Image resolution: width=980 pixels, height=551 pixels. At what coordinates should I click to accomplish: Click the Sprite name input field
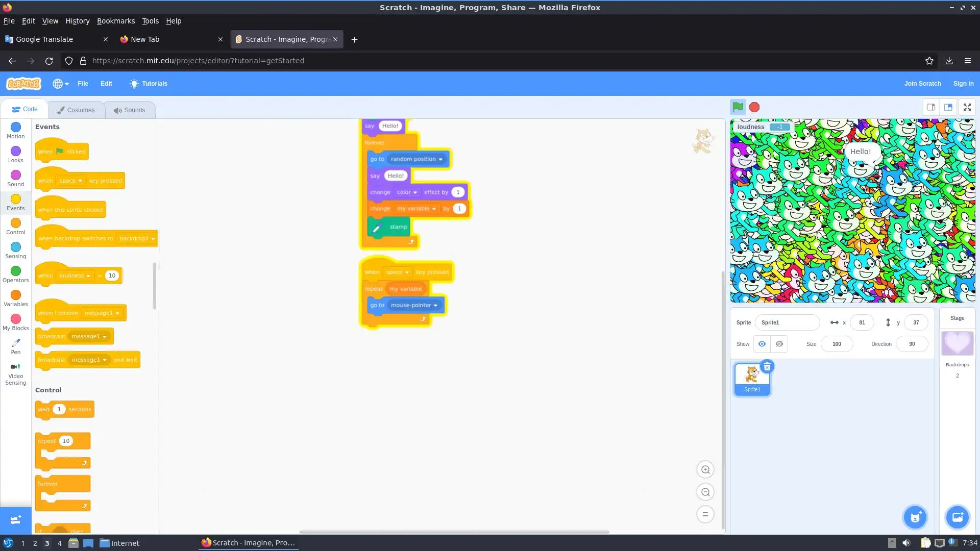tap(787, 322)
